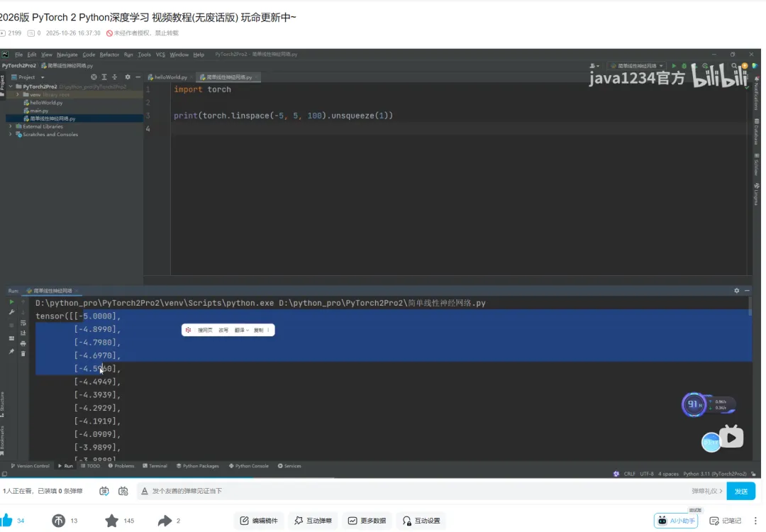Click UTF-8 encoding in status bar

[647, 474]
